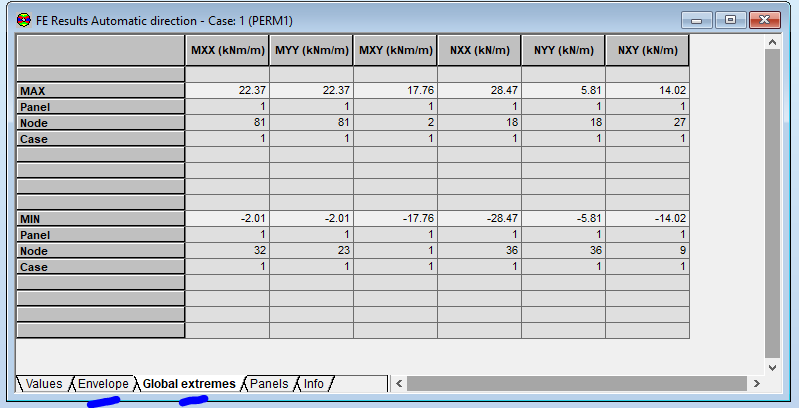Image resolution: width=799 pixels, height=408 pixels.
Task: Switch to the Info tab
Action: point(314,384)
